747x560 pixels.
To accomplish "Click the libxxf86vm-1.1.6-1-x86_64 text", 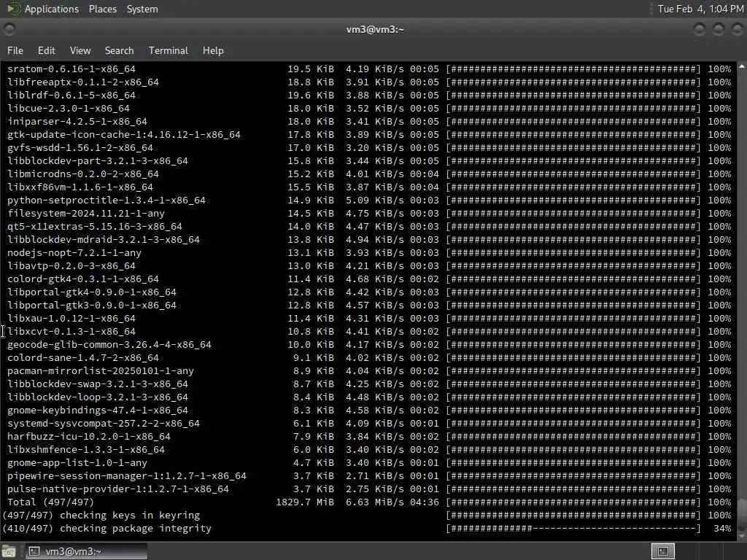I will coord(80,187).
